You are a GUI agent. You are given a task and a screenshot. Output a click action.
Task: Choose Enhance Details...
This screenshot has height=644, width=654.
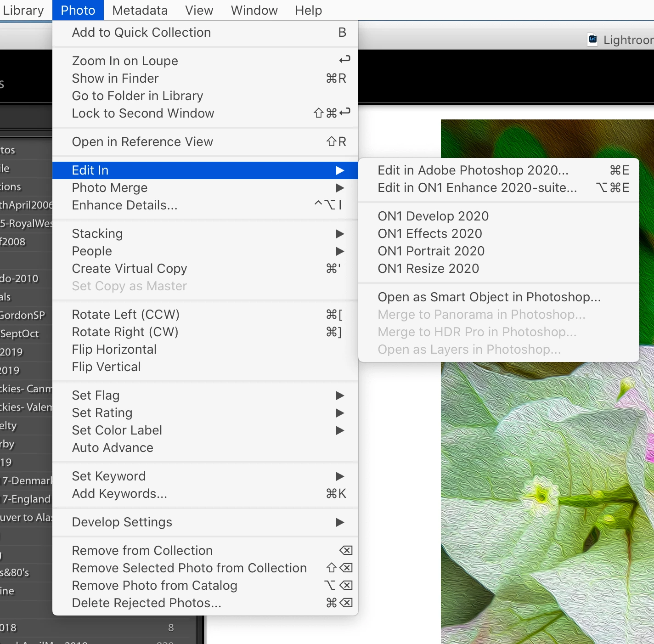click(x=205, y=205)
